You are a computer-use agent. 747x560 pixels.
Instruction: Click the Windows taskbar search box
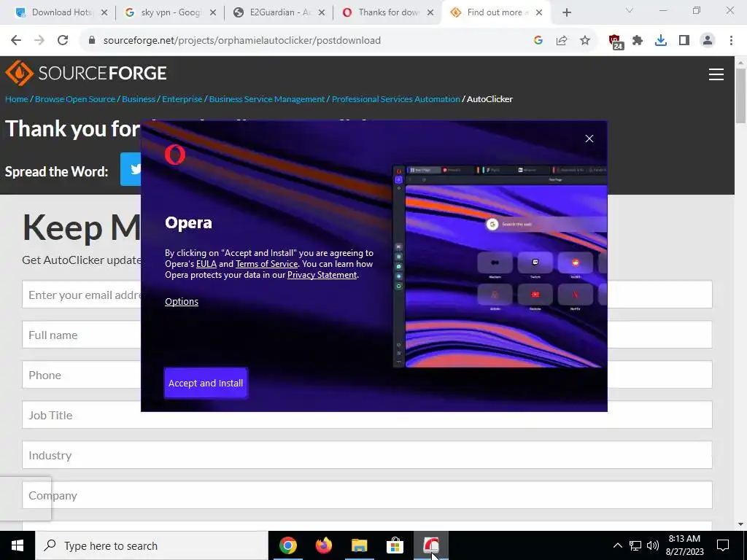click(x=152, y=545)
